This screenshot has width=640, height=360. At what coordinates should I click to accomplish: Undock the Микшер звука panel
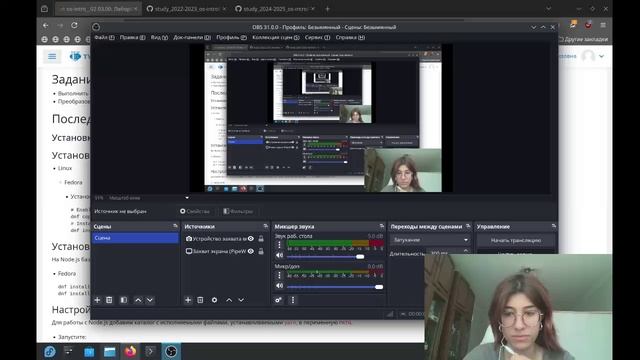pos(382,226)
